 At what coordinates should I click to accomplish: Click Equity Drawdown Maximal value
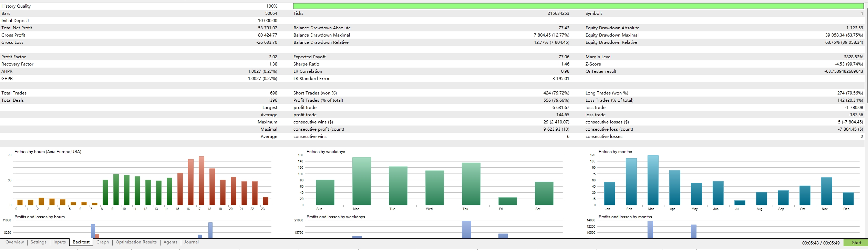pos(844,35)
